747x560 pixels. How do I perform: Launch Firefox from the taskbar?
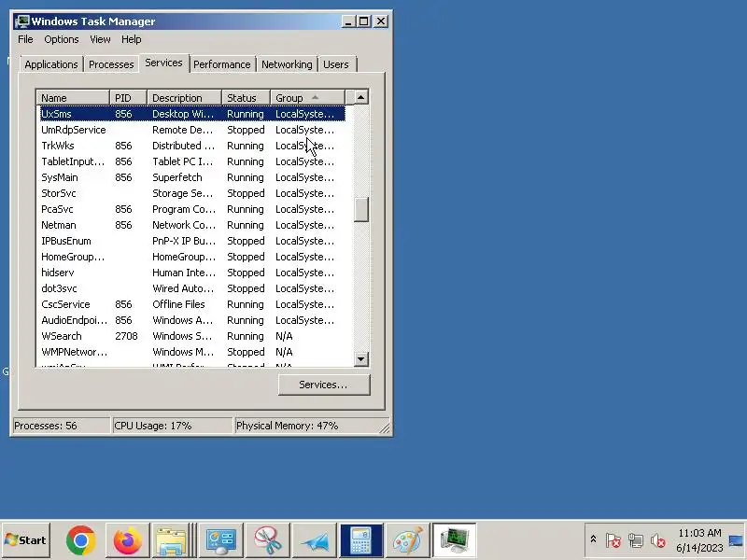click(127, 540)
